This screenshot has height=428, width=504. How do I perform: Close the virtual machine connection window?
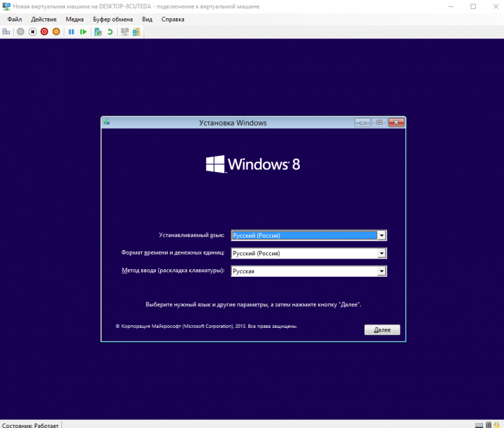click(x=495, y=6)
